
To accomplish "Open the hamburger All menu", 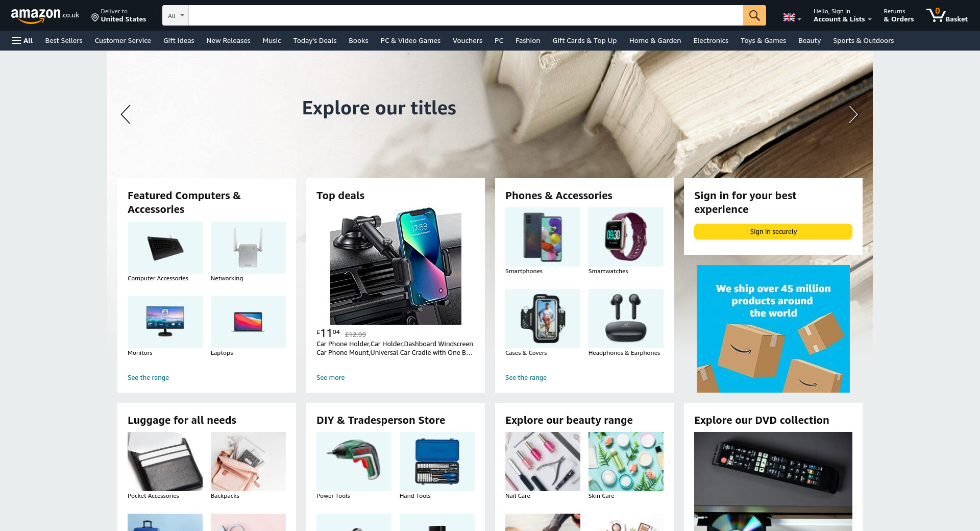I will tap(22, 40).
